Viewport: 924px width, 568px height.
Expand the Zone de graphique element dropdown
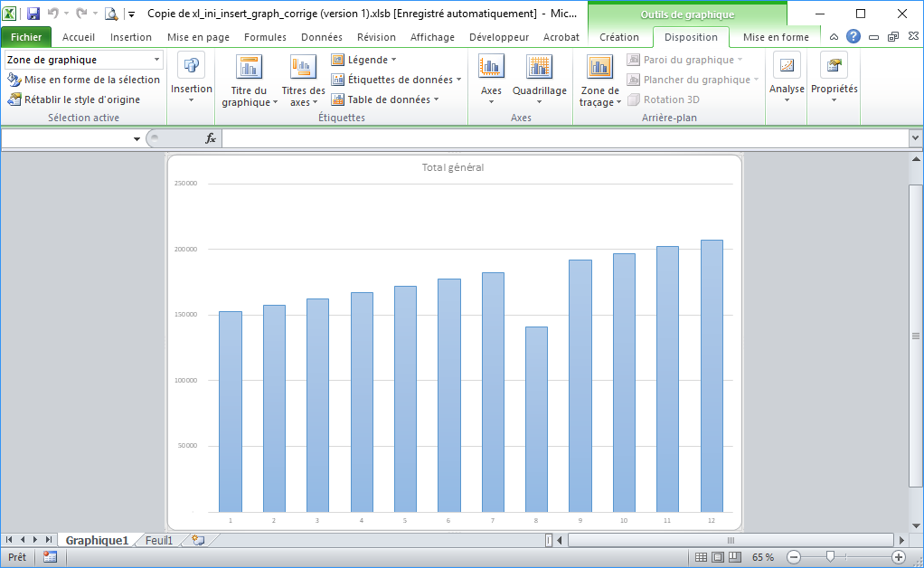tap(156, 60)
